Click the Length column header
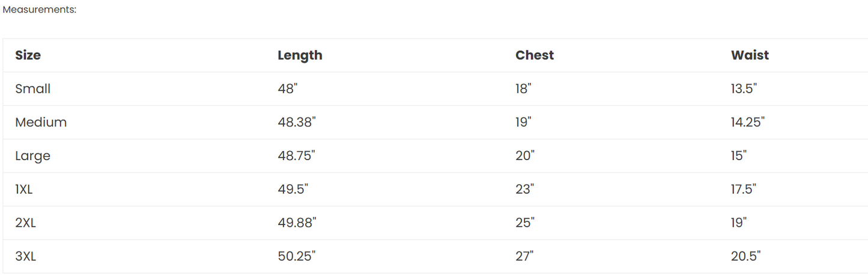The width and height of the screenshot is (868, 275). 300,55
